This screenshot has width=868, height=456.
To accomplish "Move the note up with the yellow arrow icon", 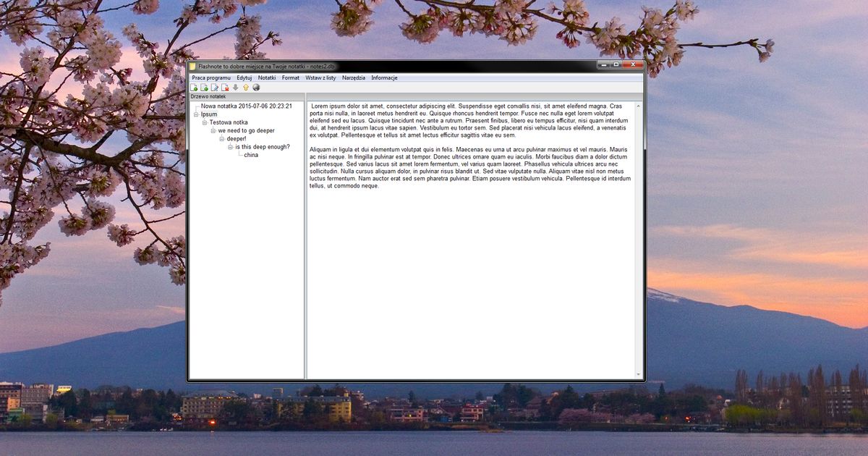I will 246,88.
